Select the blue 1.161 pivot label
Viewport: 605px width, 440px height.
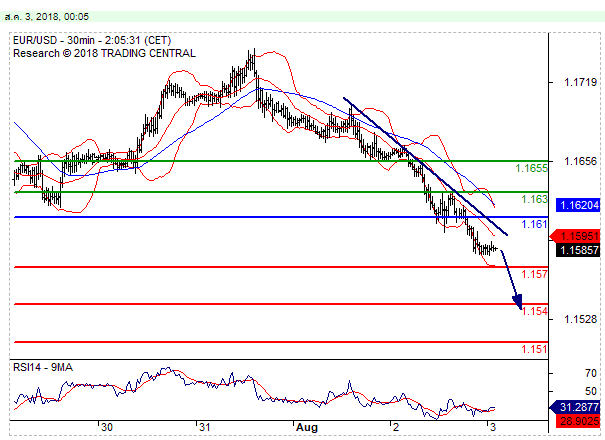[x=534, y=224]
